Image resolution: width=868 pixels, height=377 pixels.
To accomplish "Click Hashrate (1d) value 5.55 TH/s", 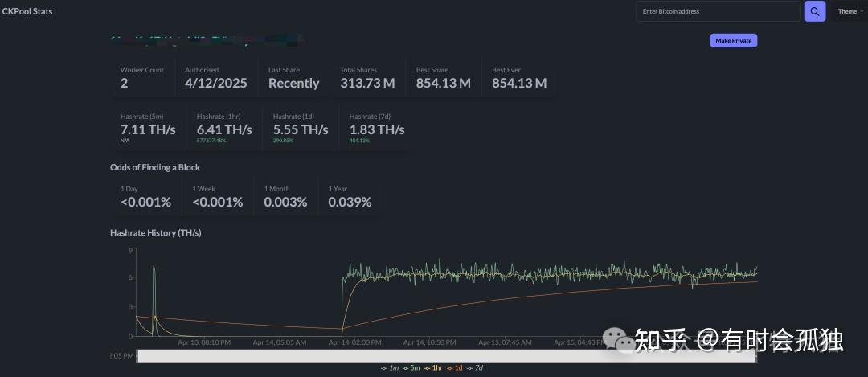I will coord(301,129).
